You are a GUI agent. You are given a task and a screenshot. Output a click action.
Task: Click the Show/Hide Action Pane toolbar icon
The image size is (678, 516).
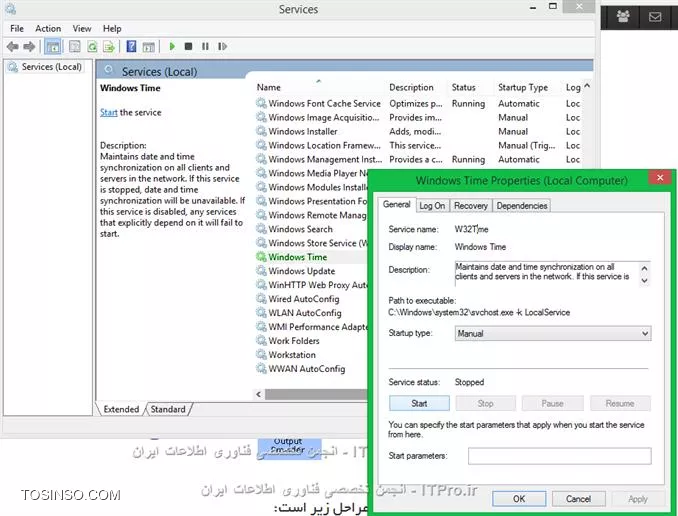coord(148,46)
